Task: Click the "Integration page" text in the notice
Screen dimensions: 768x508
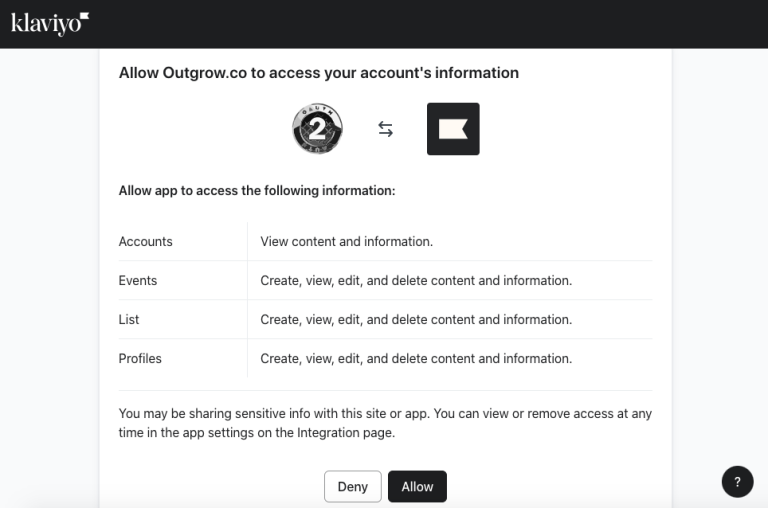Action: click(x=346, y=432)
